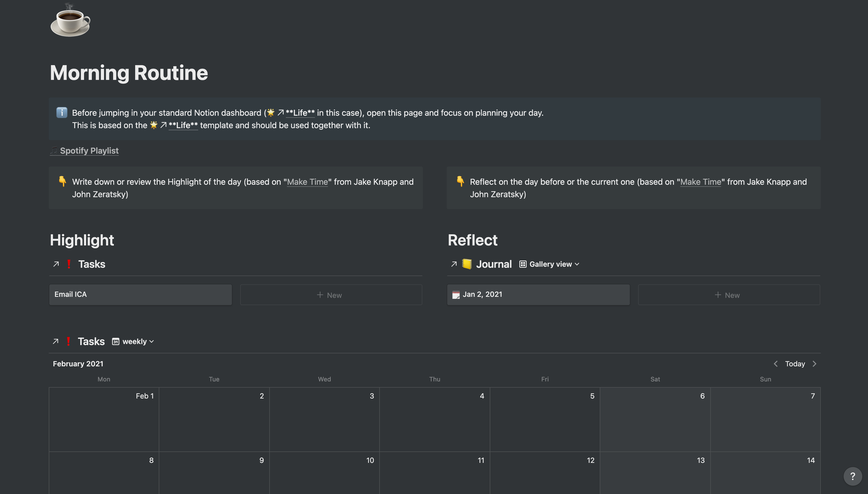Open the Spotify Playlist link
This screenshot has width=868, height=494.
(x=89, y=151)
